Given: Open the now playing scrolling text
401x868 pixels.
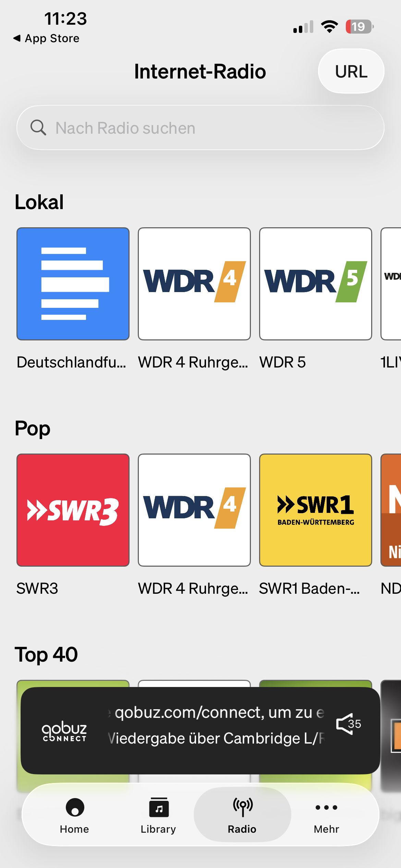Looking at the screenshot, I should coord(216,725).
